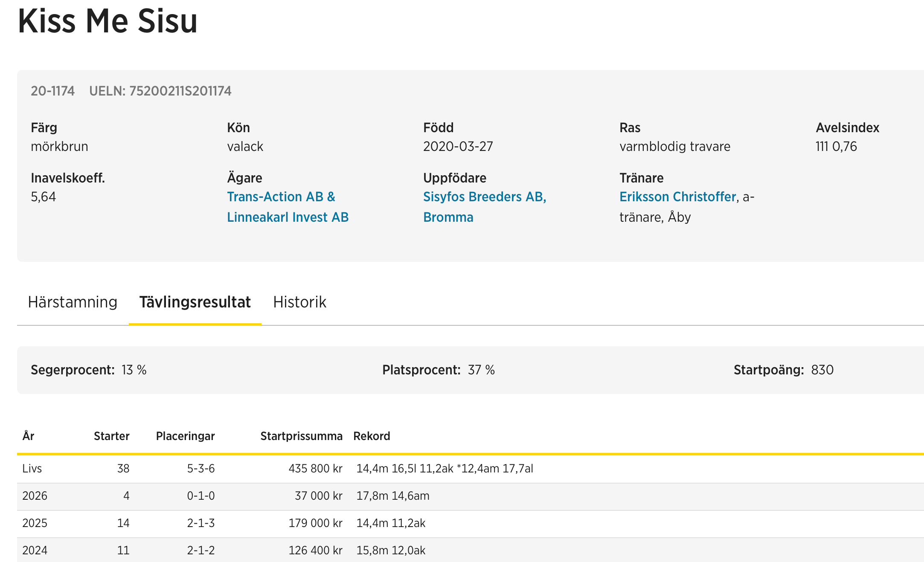Click the Starter column header
Viewport: 924px width, 562px height.
coord(111,436)
